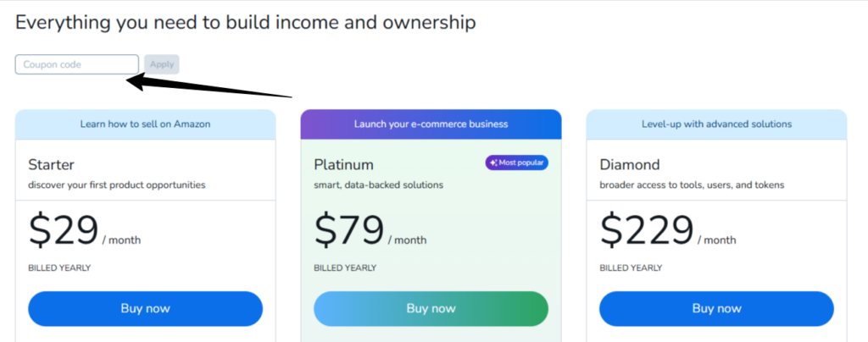
Task: Click the Platinum plan title
Action: coord(343,164)
